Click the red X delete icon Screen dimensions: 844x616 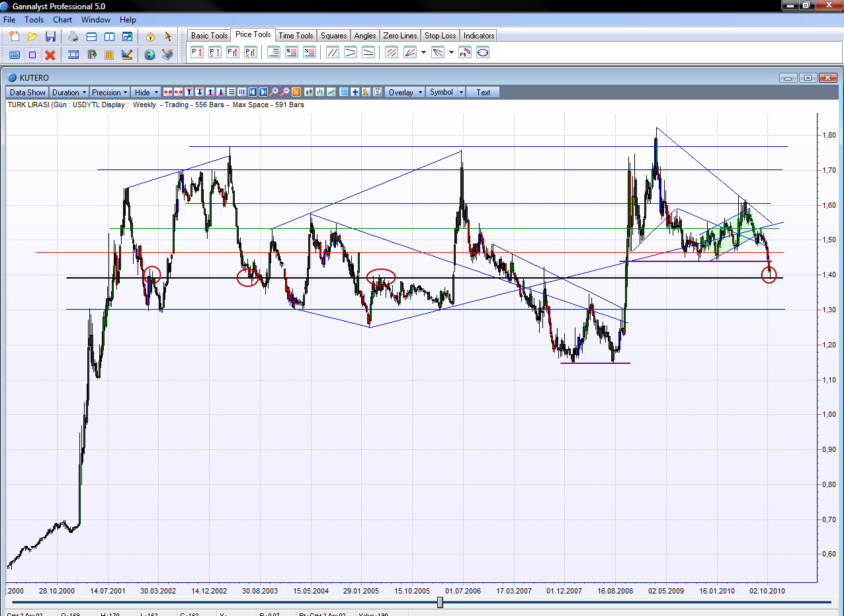50,54
